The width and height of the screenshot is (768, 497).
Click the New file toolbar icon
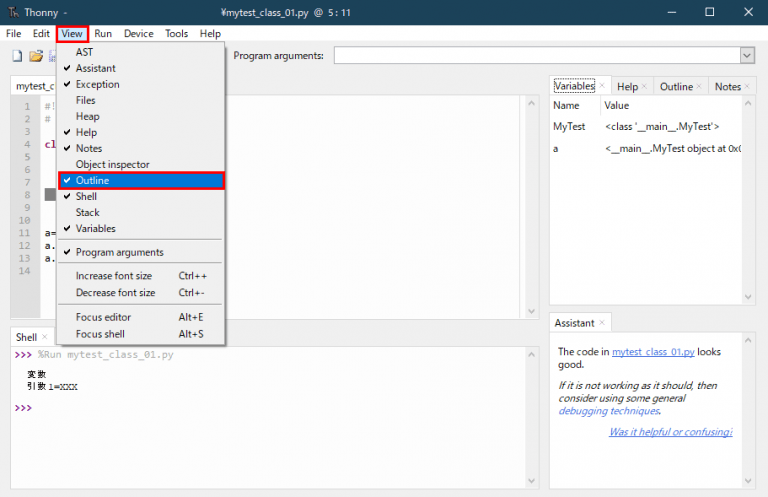[x=17, y=56]
